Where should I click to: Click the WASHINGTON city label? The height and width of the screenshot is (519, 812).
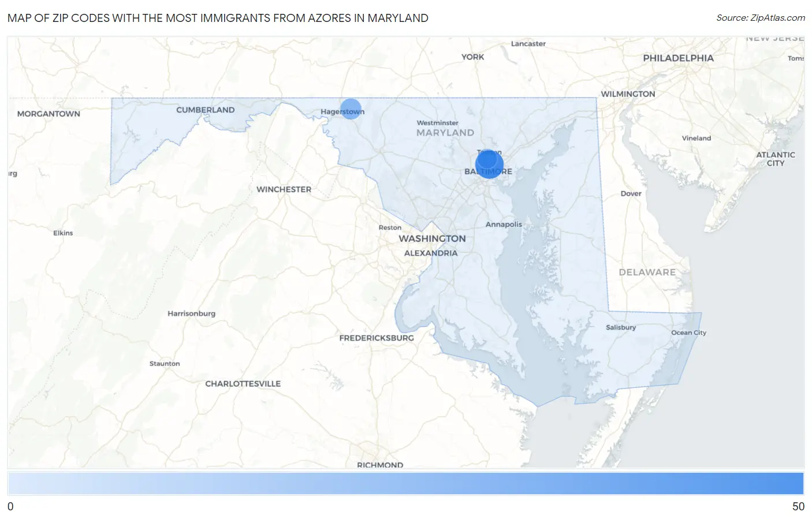point(432,238)
